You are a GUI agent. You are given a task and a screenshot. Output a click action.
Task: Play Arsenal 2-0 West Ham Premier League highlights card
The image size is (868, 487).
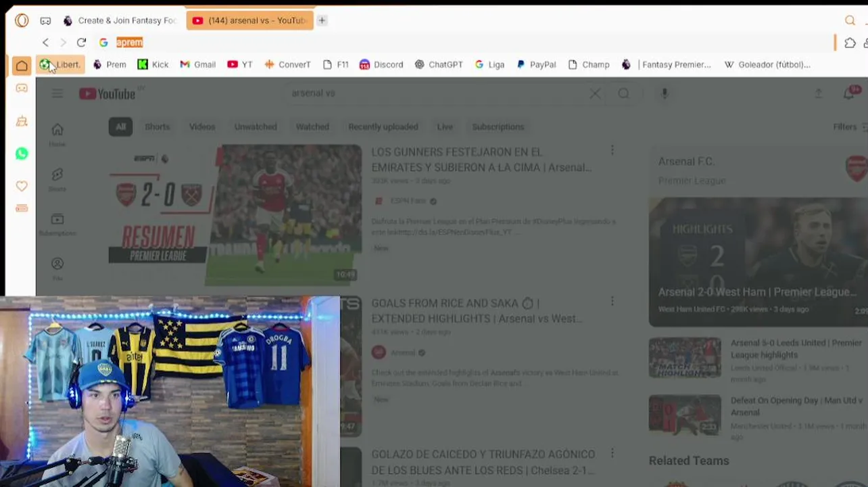point(758,262)
